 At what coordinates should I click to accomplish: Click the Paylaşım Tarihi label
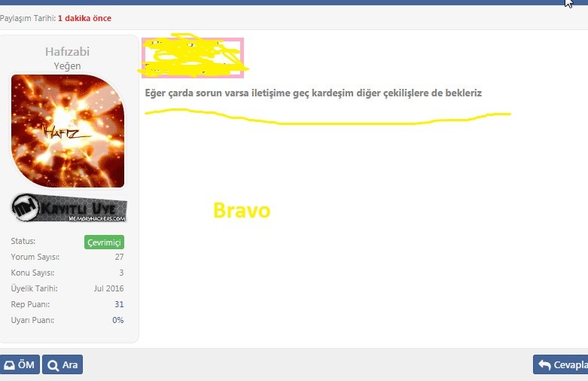pos(28,18)
